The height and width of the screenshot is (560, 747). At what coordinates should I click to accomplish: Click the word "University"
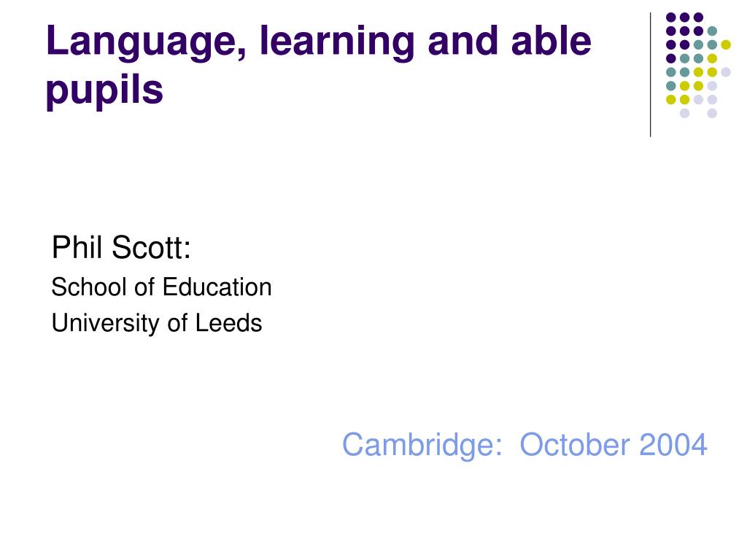105,323
